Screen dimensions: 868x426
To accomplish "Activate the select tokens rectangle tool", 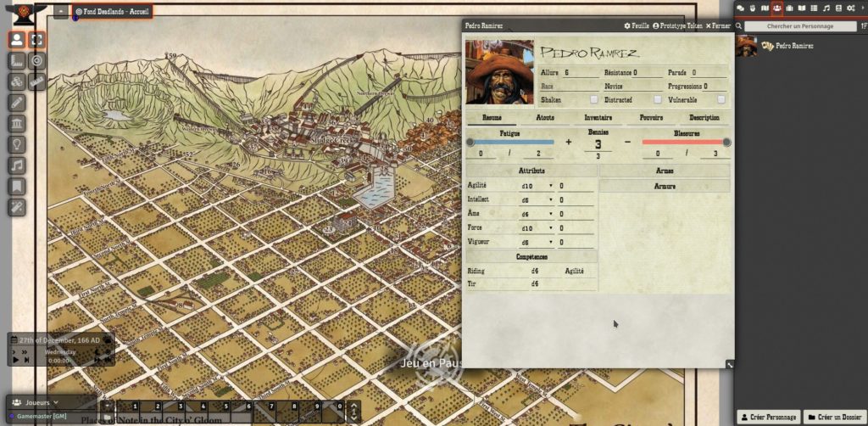I will click(37, 40).
